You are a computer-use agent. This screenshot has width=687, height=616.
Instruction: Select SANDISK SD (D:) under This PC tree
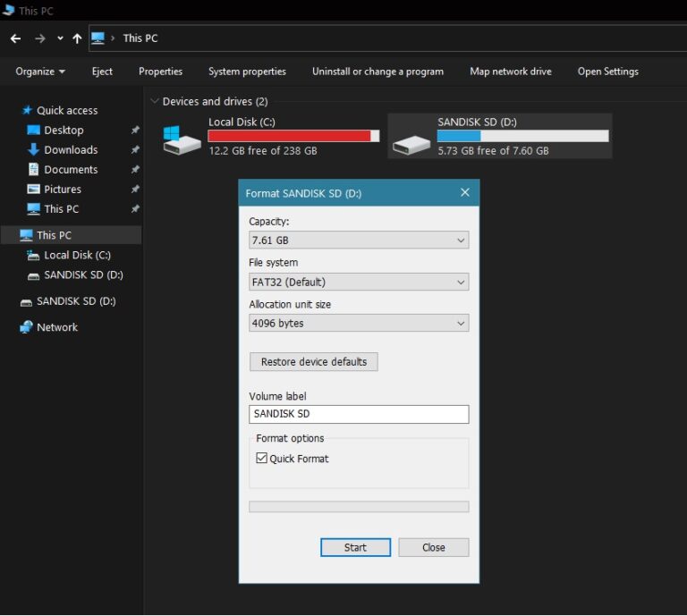[83, 275]
